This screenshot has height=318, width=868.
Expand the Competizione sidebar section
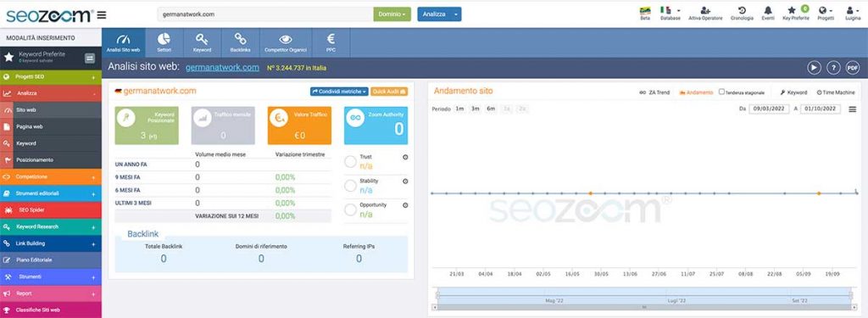[51, 176]
